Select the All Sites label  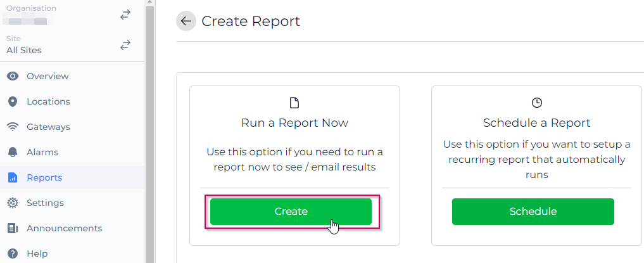tap(24, 50)
